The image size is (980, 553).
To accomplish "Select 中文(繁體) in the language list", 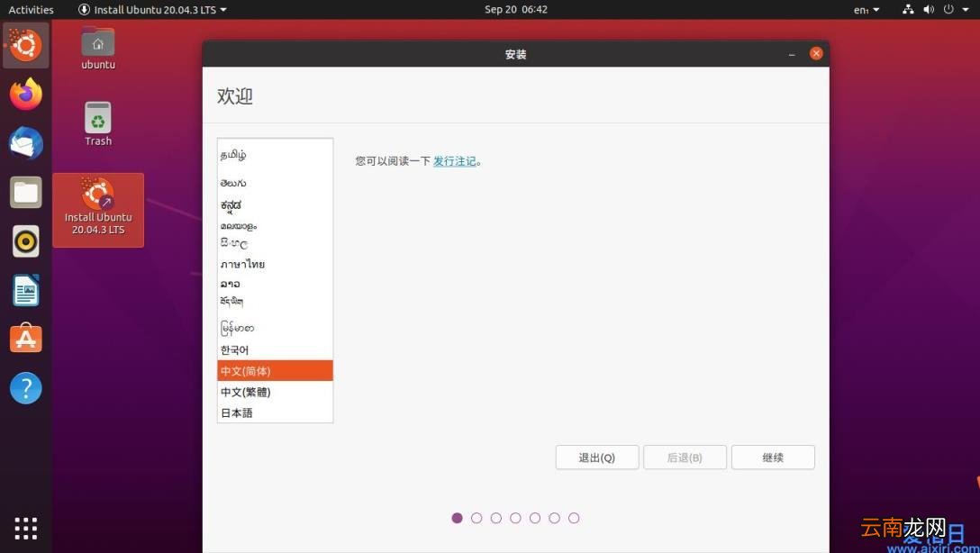I will pyautogui.click(x=275, y=392).
